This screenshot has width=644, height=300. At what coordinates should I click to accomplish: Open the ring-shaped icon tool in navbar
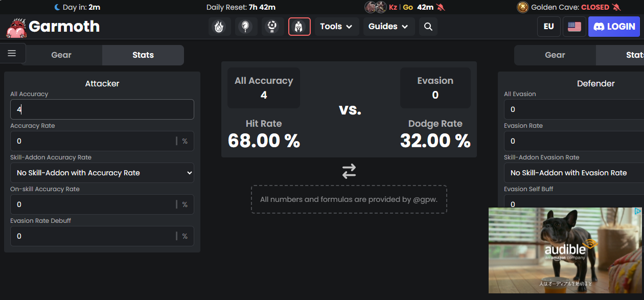[272, 27]
